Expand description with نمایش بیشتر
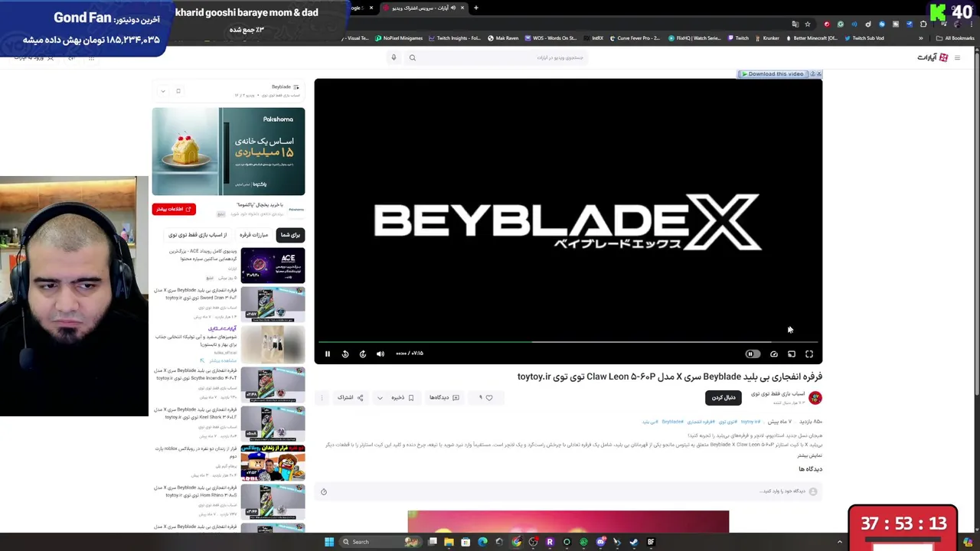The height and width of the screenshot is (551, 980). click(810, 455)
